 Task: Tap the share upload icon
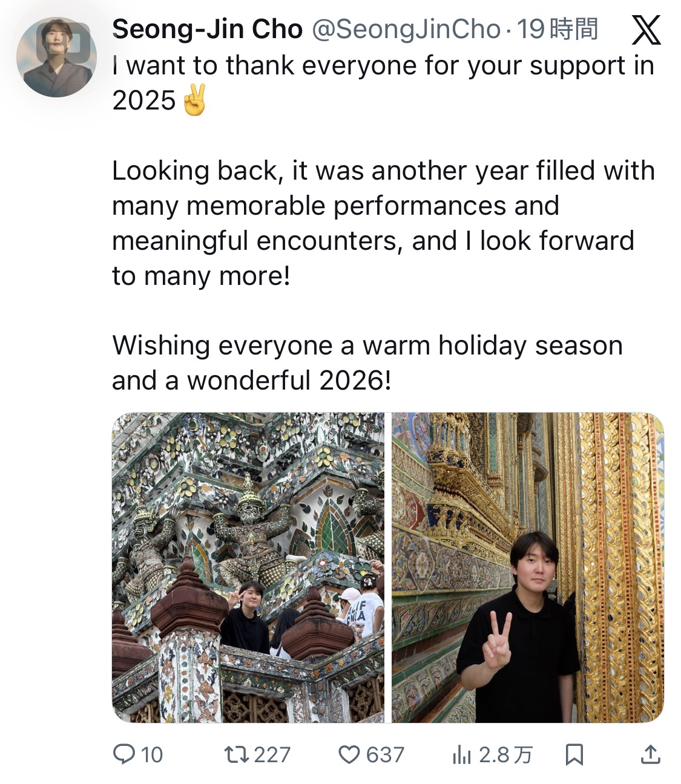pyautogui.click(x=650, y=754)
